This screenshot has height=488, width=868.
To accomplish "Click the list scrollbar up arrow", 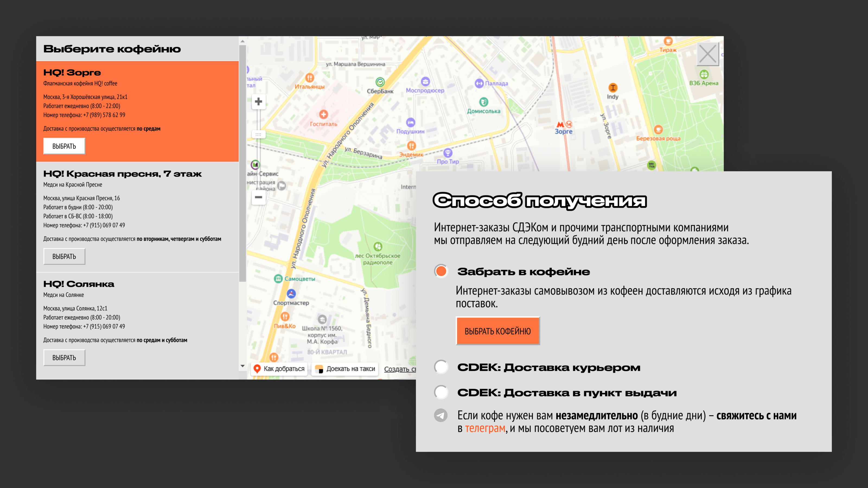I will tap(242, 41).
